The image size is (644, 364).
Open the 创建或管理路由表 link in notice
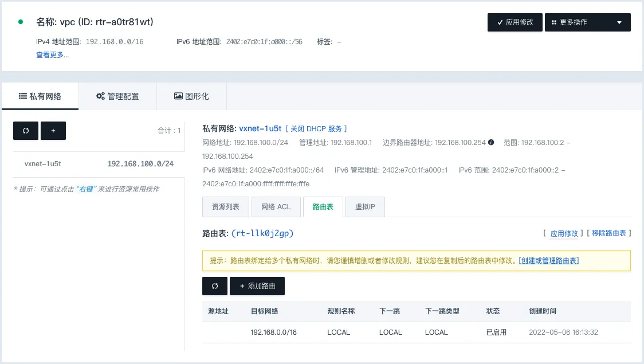point(548,261)
